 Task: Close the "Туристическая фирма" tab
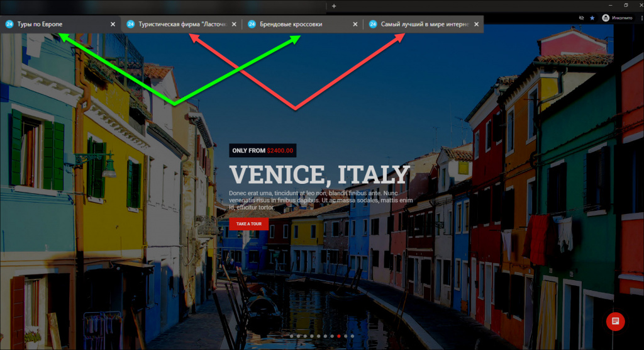(x=234, y=25)
